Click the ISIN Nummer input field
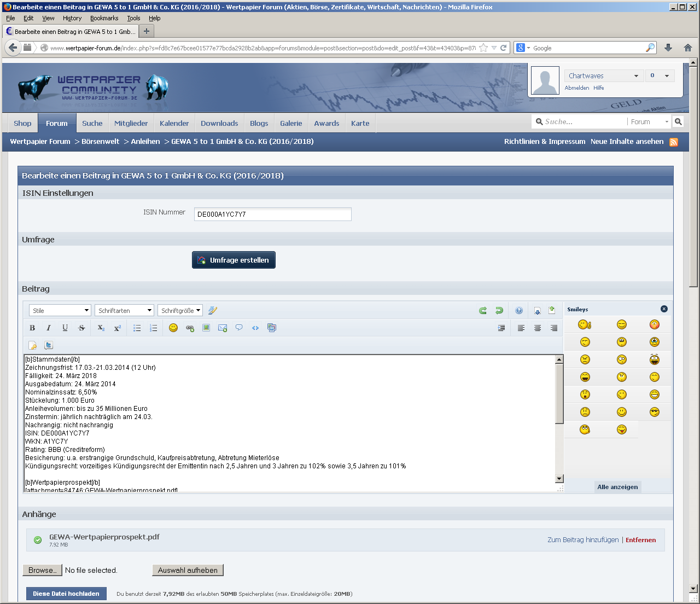The image size is (700, 604). pyautogui.click(x=273, y=214)
